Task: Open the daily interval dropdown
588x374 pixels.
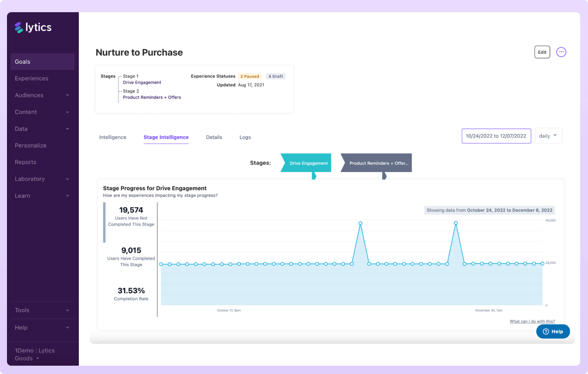Action: click(548, 136)
